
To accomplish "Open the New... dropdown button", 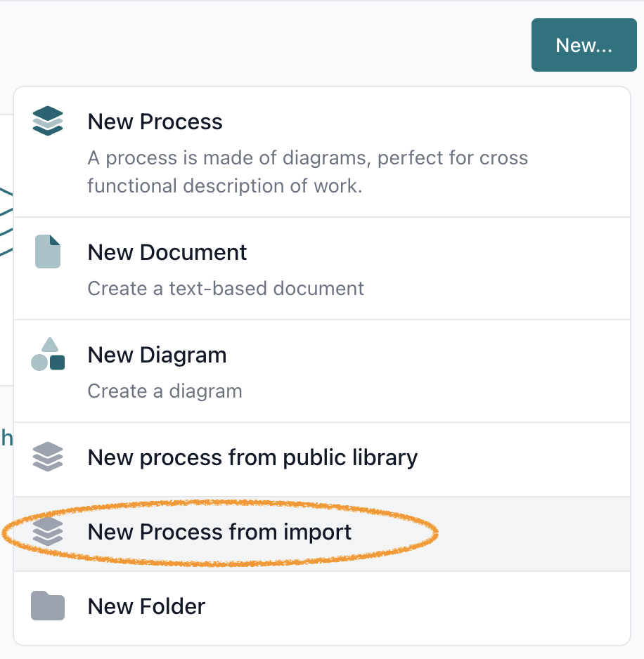I will (584, 45).
